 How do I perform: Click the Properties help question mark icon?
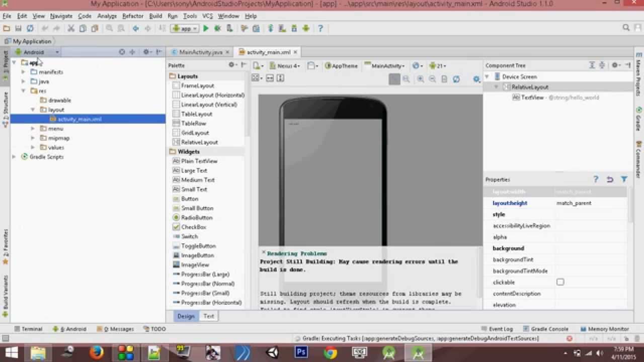click(596, 179)
